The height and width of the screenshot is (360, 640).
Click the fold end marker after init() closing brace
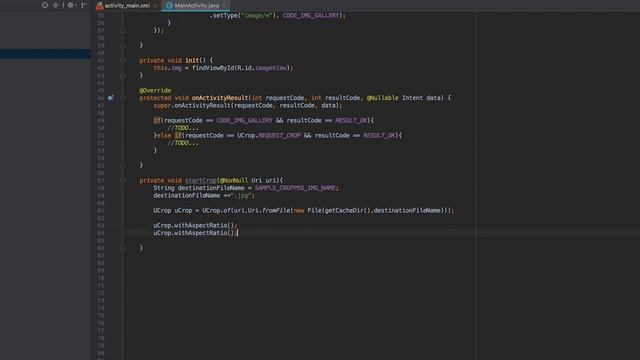point(122,76)
